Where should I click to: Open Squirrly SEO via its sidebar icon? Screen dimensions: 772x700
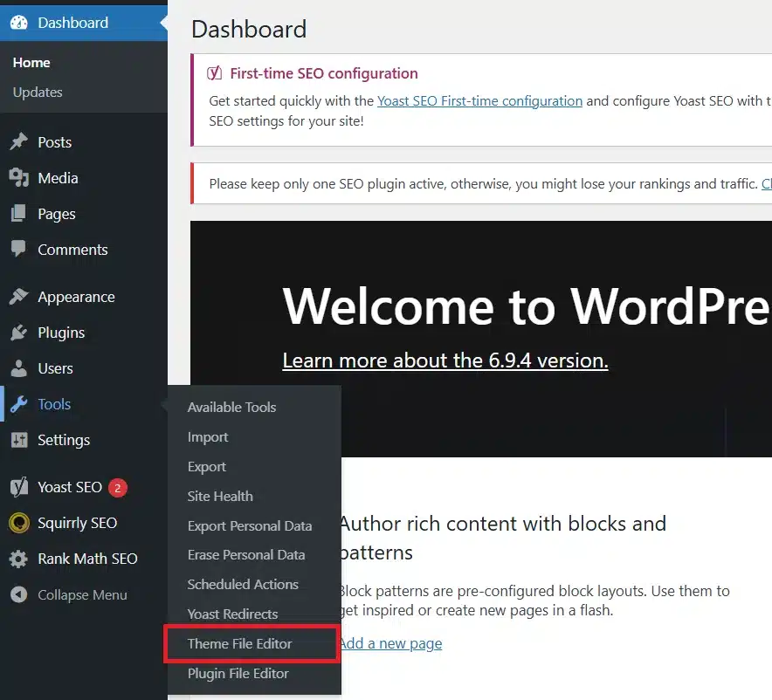(x=19, y=523)
